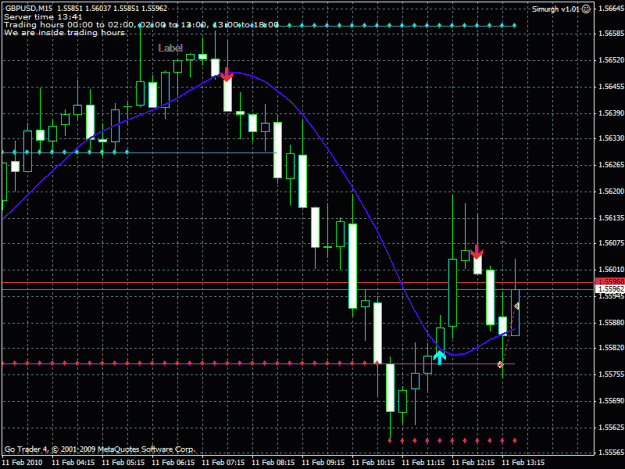Click the Simurgh v1.01 expert label
The height and width of the screenshot is (469, 625).
(x=555, y=9)
